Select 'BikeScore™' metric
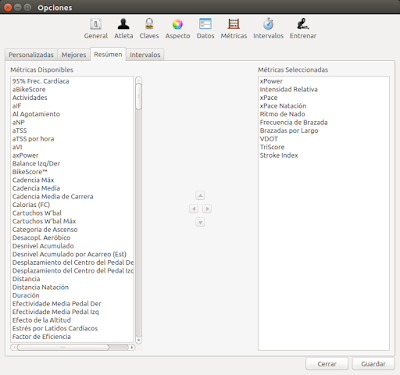 click(x=72, y=172)
